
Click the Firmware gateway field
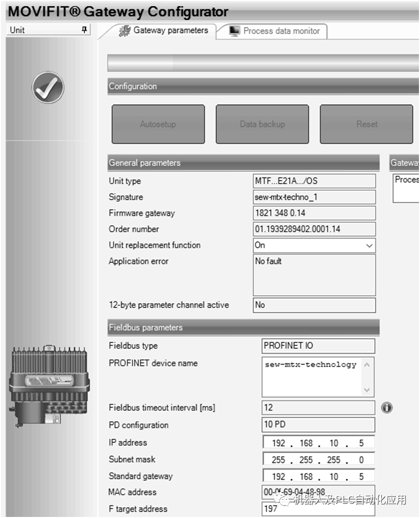(x=314, y=213)
